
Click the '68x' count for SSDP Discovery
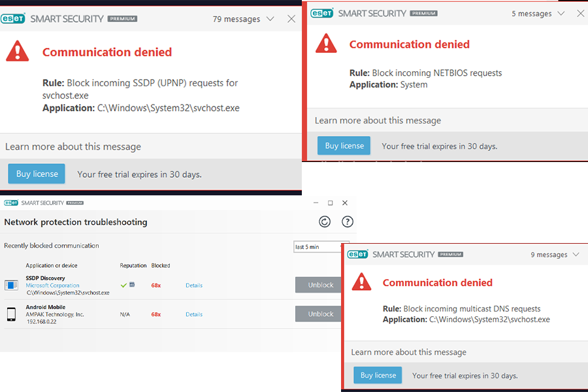(x=156, y=286)
